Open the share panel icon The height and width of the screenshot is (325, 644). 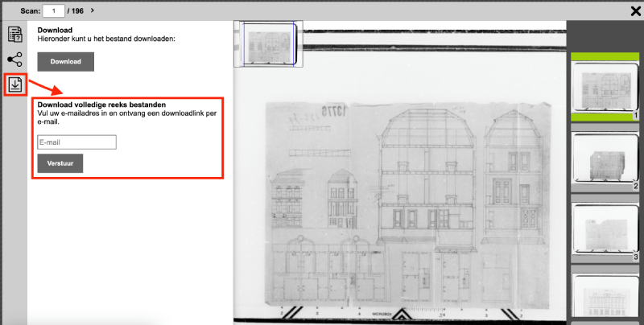coord(14,60)
